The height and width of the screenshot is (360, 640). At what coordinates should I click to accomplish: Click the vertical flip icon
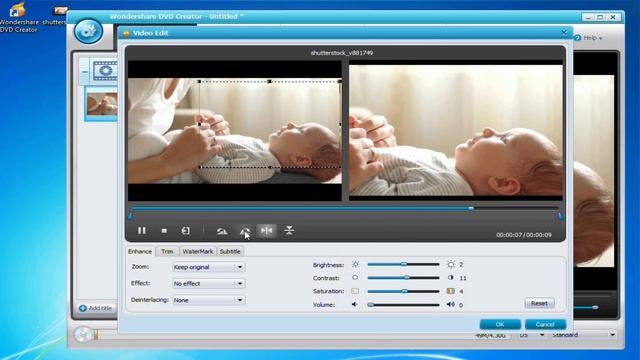pos(289,231)
